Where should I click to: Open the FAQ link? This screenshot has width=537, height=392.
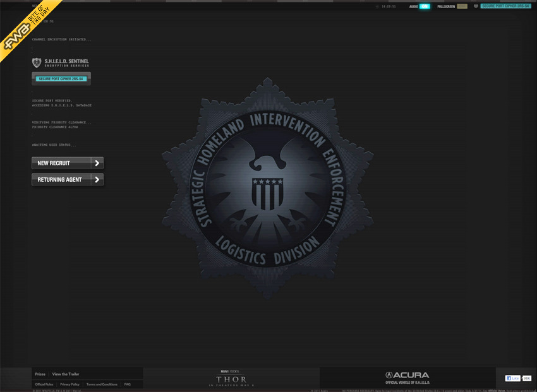(x=128, y=384)
